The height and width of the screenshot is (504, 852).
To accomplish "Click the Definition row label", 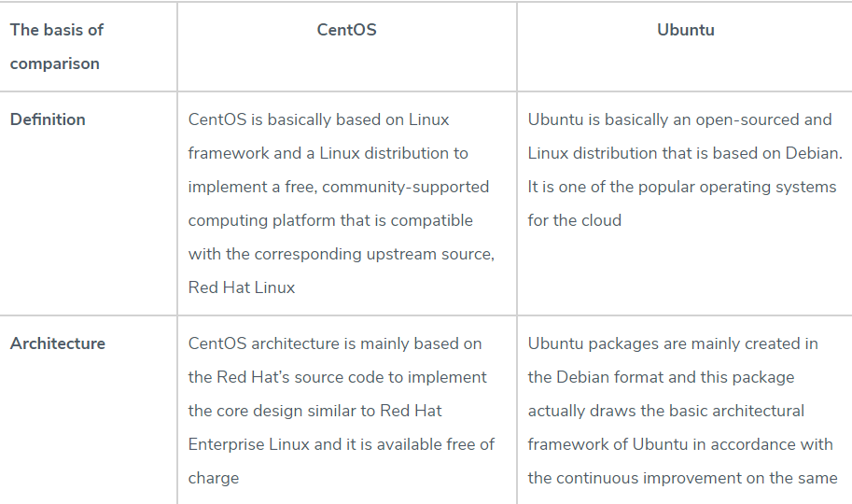I will pyautogui.click(x=48, y=119).
